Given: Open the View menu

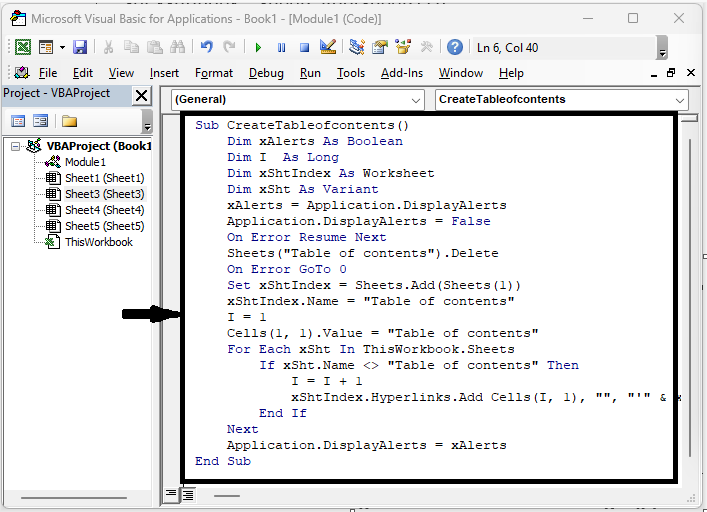Looking at the screenshot, I should pos(121,73).
